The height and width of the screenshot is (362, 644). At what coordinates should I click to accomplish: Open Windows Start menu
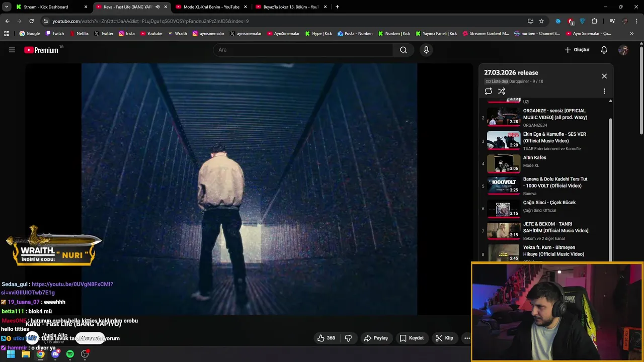pos(11,354)
